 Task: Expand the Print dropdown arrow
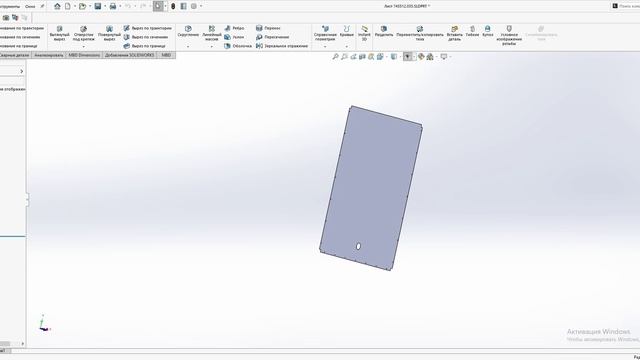click(x=120, y=6)
